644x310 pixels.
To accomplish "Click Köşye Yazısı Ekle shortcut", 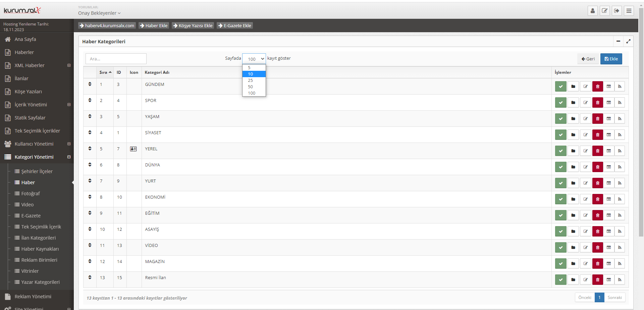I will pos(193,25).
